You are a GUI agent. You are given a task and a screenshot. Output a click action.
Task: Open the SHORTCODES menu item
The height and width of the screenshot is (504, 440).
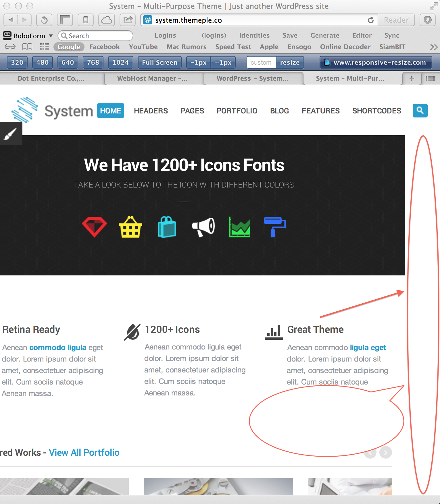pos(377,111)
